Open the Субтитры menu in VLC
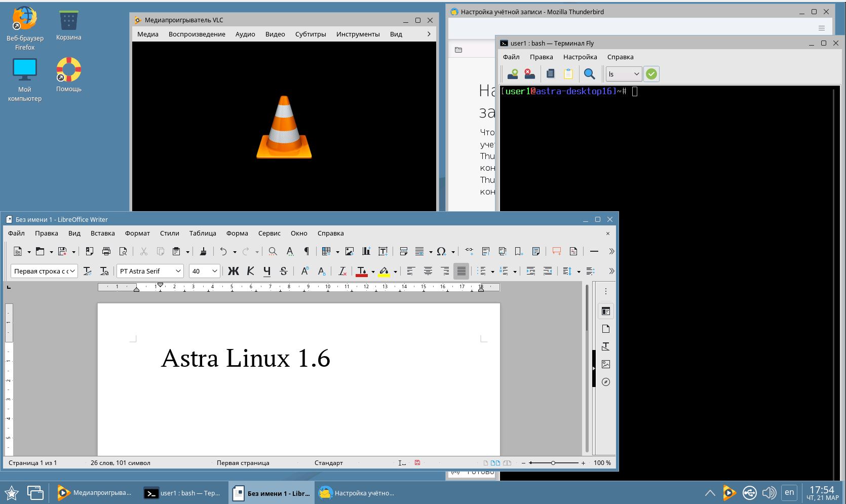Screen dimensions: 846x504 (310, 34)
